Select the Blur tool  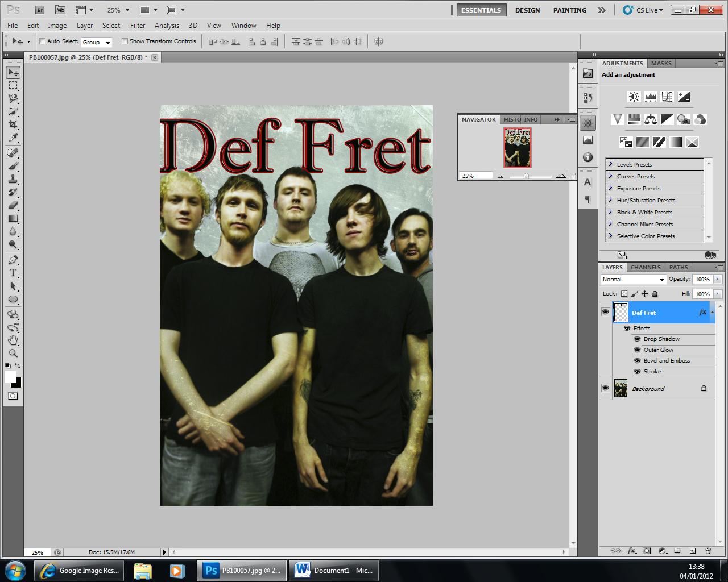[x=13, y=231]
